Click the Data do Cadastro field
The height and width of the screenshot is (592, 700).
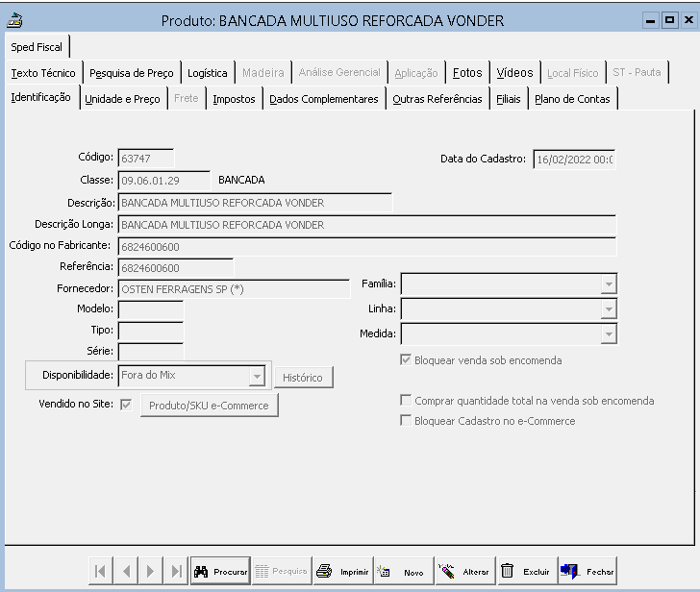tap(574, 160)
